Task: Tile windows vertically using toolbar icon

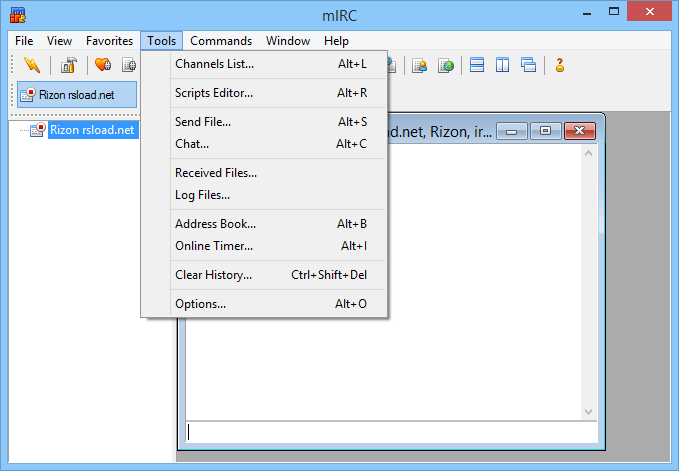Action: click(x=502, y=65)
